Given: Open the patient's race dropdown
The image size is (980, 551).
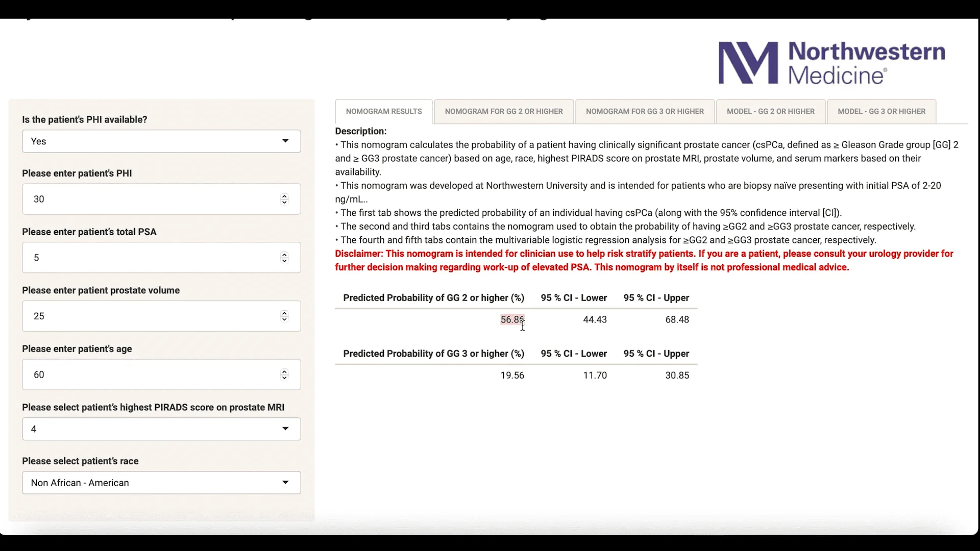Looking at the screenshot, I should 161,483.
